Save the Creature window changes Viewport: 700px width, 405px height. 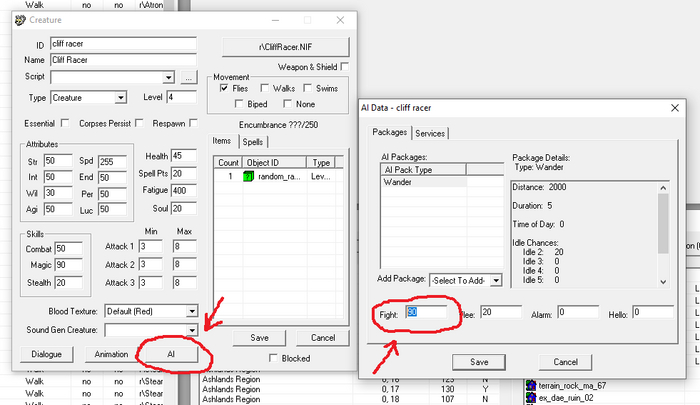pyautogui.click(x=259, y=338)
